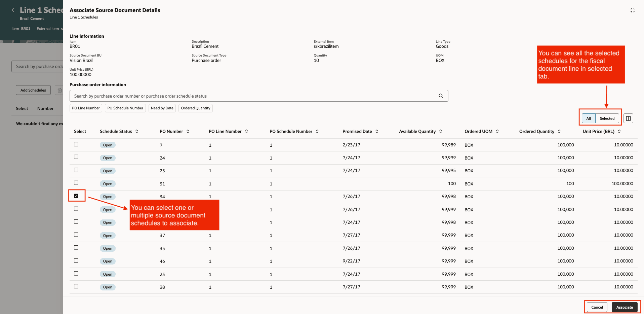The width and height of the screenshot is (644, 314).
Task: Click the Need by Date filter chip
Action: click(x=162, y=108)
